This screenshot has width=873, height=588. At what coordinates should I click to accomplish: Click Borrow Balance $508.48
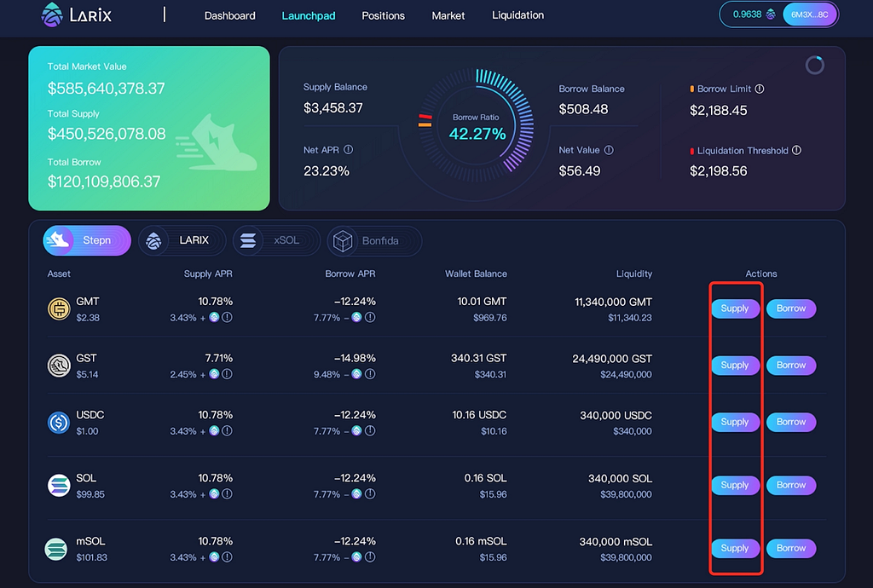[x=583, y=109]
